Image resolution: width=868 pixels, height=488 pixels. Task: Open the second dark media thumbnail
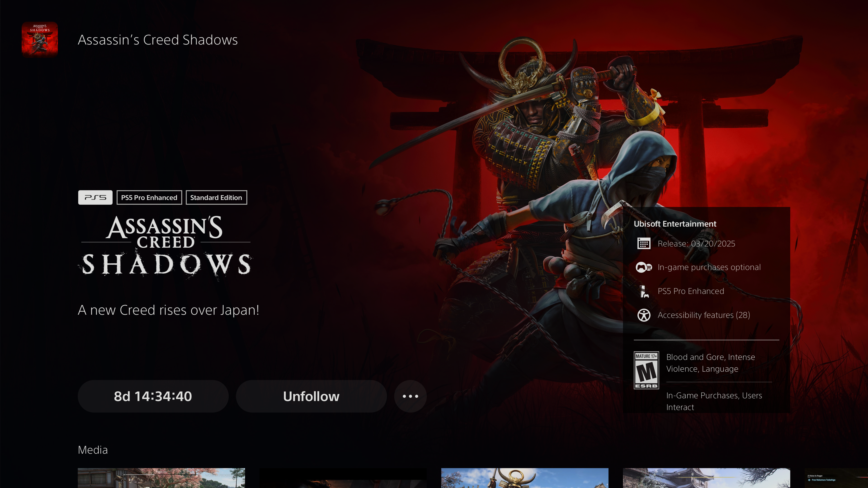343,478
